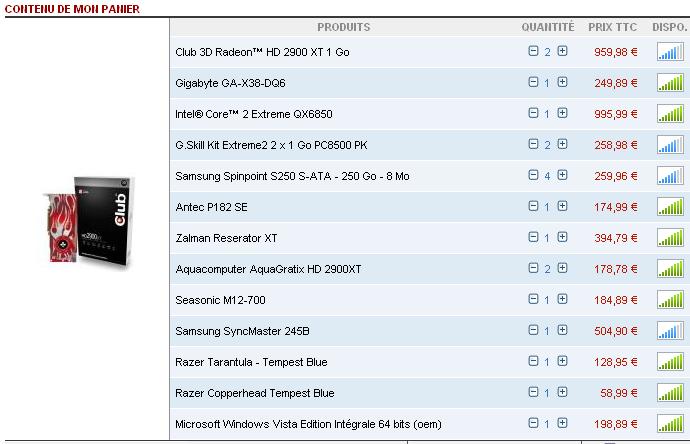Increase quantity of Samsung Spinpoint S250
The image size is (690, 444).
click(562, 175)
